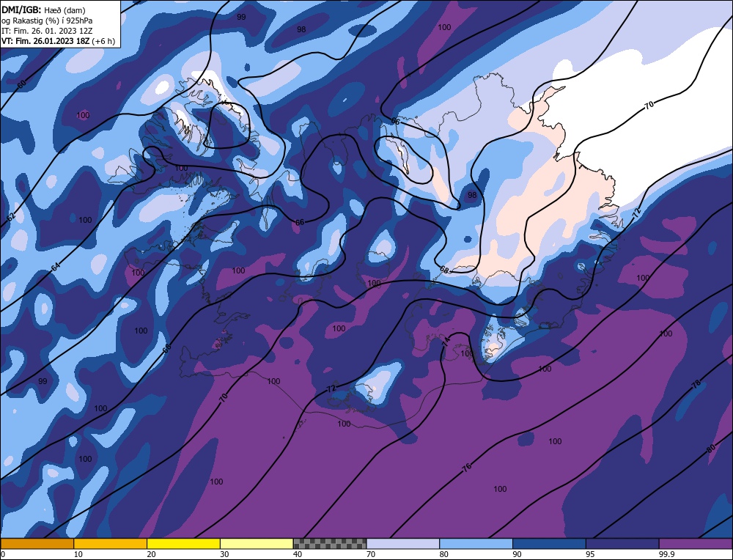Click the '40' legend scale value
Viewport: 733px width, 560px height.
[x=298, y=554]
